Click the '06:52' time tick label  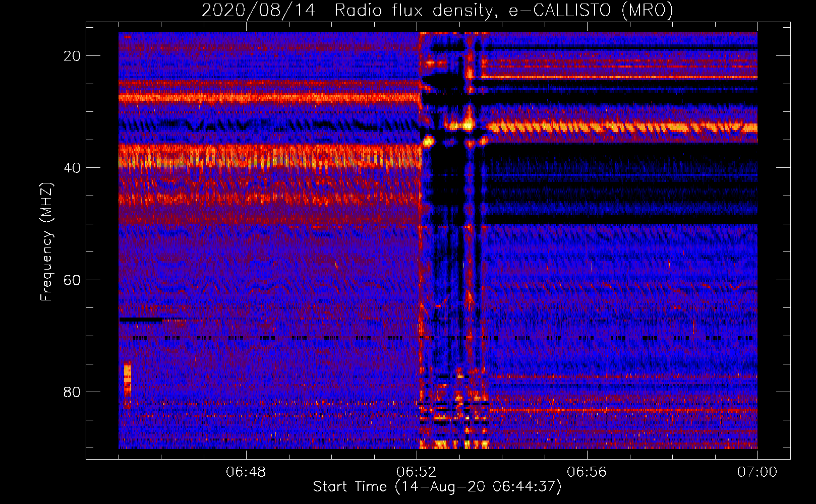417,472
